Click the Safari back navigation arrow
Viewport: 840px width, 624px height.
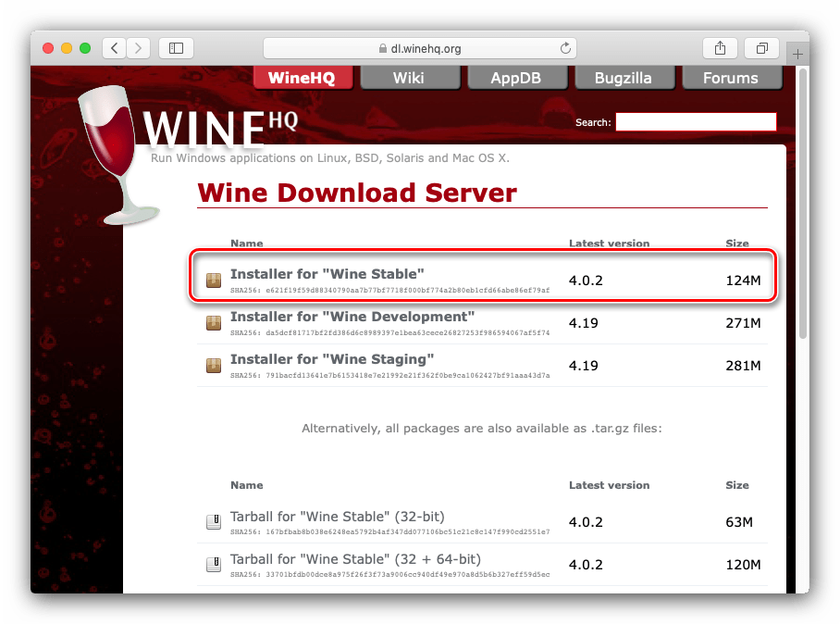coord(114,48)
